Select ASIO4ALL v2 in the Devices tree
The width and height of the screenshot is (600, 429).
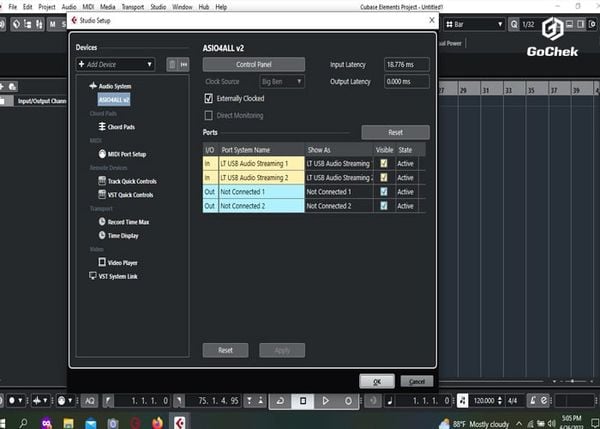point(114,100)
